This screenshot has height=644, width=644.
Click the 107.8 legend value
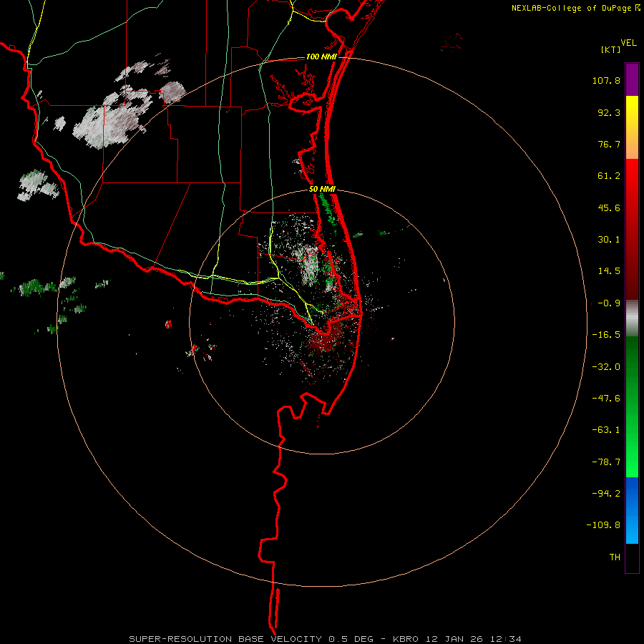point(606,80)
